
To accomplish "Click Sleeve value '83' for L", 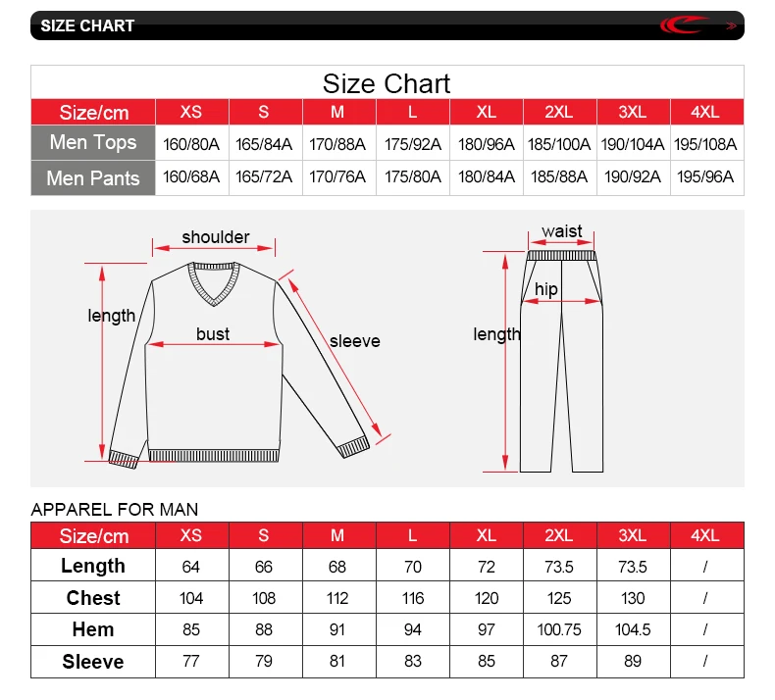I will (413, 661).
